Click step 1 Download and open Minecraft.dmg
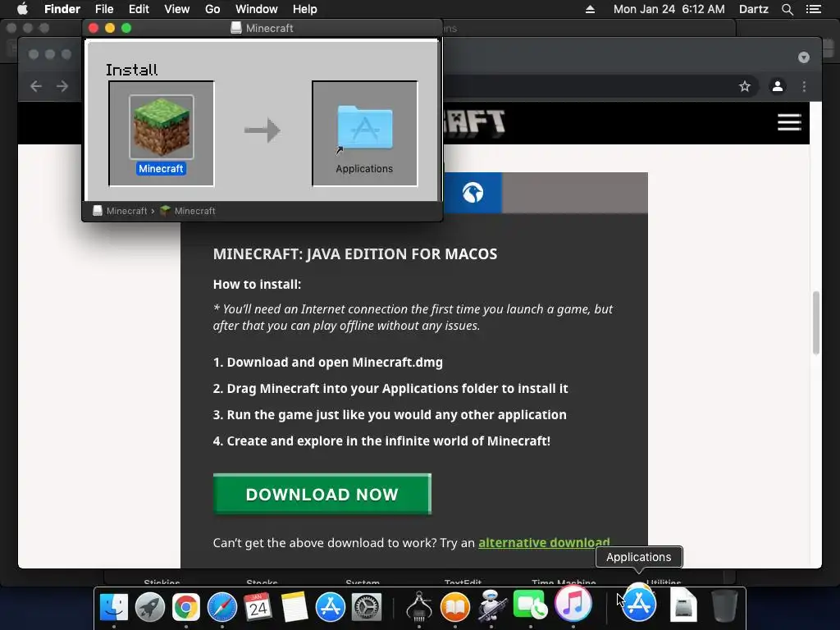This screenshot has width=840, height=630. pos(328,362)
